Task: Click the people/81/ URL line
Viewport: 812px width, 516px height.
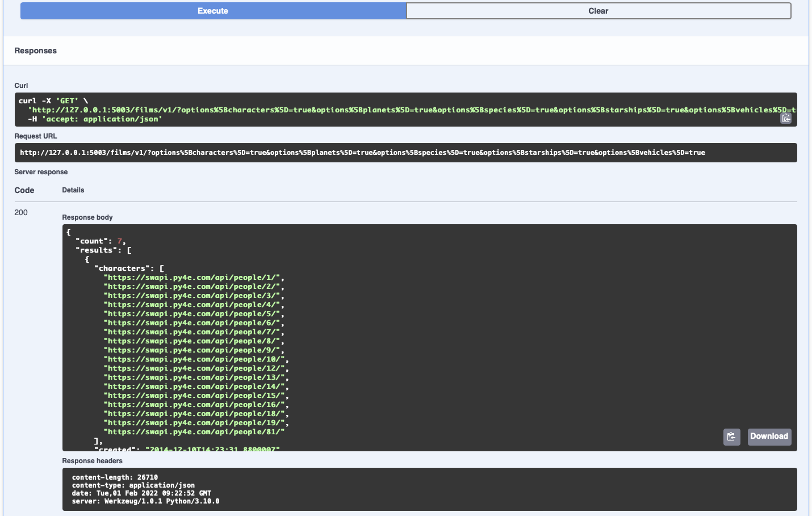Action: click(x=194, y=432)
